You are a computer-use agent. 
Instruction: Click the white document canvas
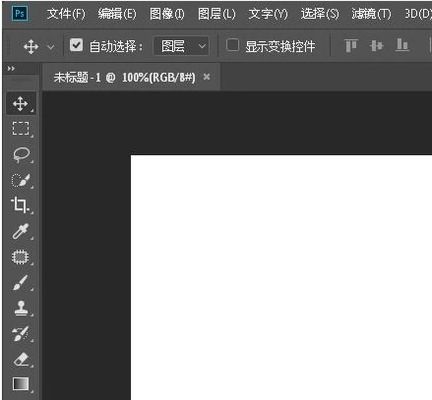tap(281, 277)
